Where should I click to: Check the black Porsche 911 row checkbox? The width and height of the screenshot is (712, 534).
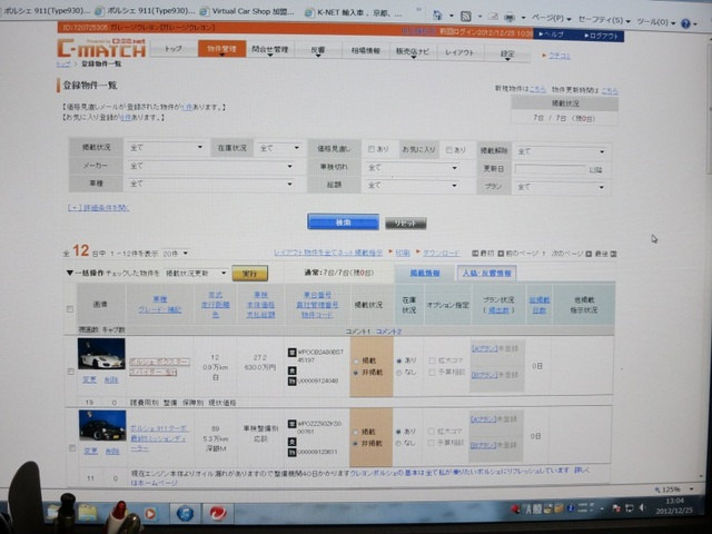72,448
